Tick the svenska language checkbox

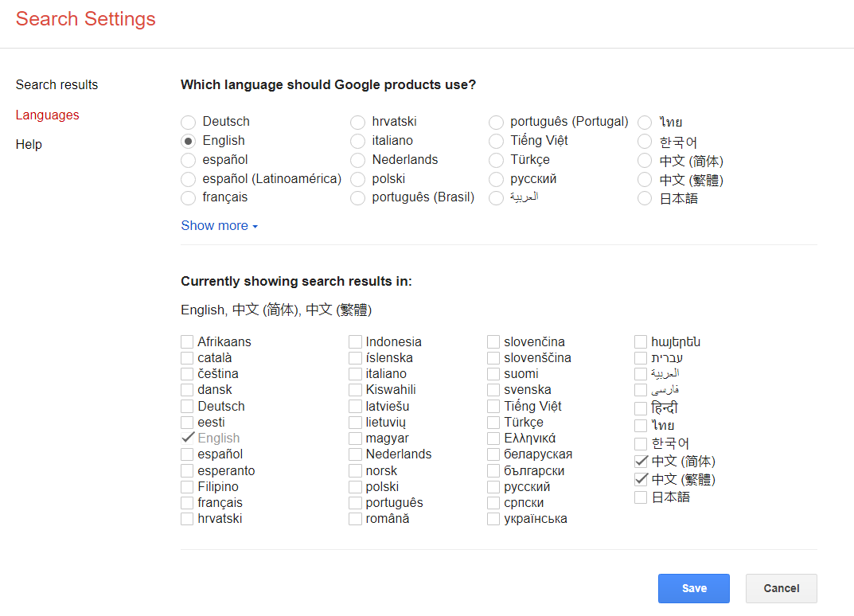pyautogui.click(x=493, y=390)
